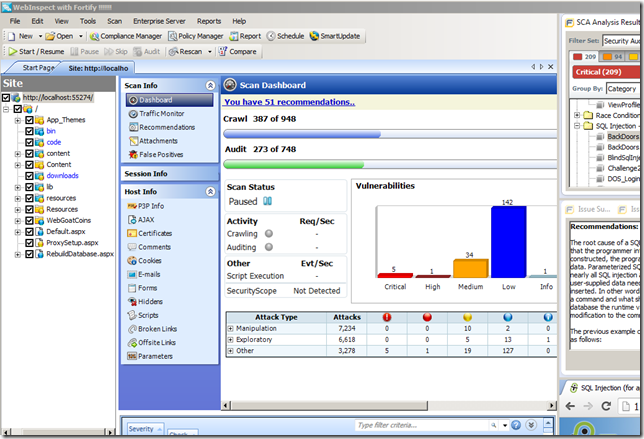This screenshot has width=644, height=439.
Task: Collapse the Scan Info panel section
Action: [208, 86]
